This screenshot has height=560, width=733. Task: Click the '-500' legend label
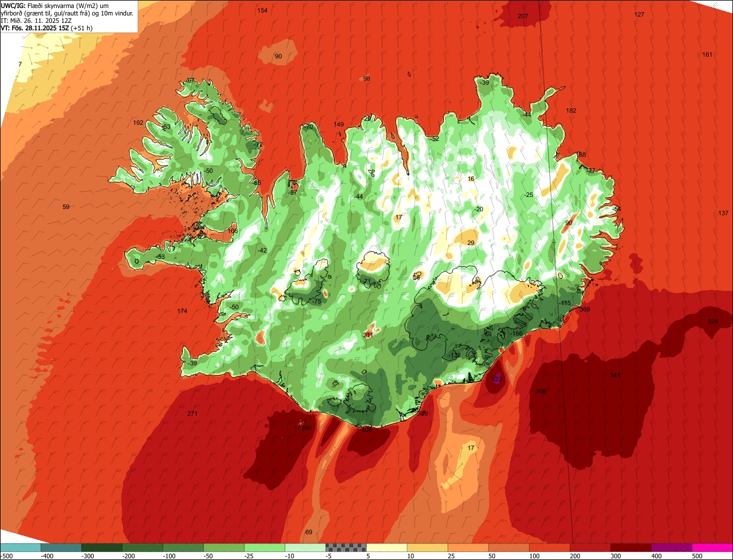(6, 556)
